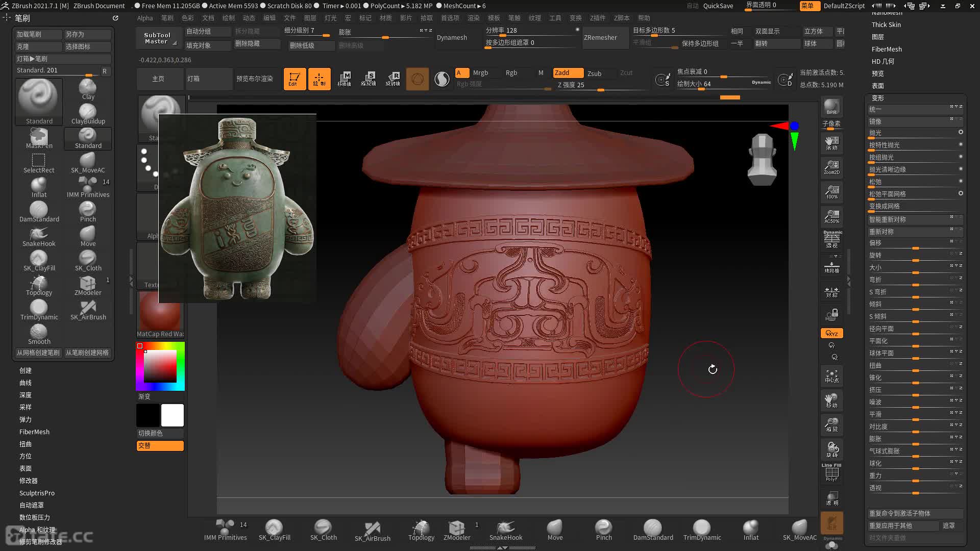Expand SculptrisPro section
Image resolution: width=980 pixels, height=551 pixels.
click(x=37, y=493)
